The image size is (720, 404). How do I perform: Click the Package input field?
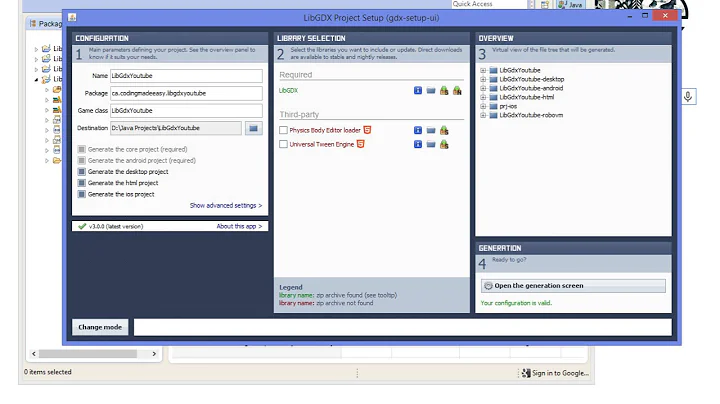(x=186, y=93)
